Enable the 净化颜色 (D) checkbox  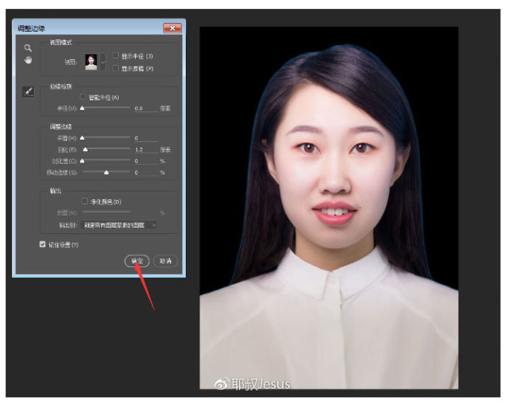tap(84, 201)
